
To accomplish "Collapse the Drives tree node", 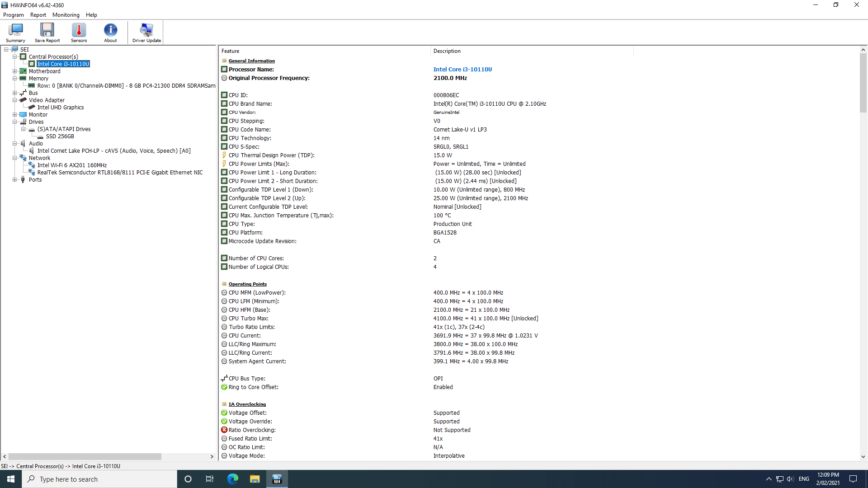I will coord(14,122).
